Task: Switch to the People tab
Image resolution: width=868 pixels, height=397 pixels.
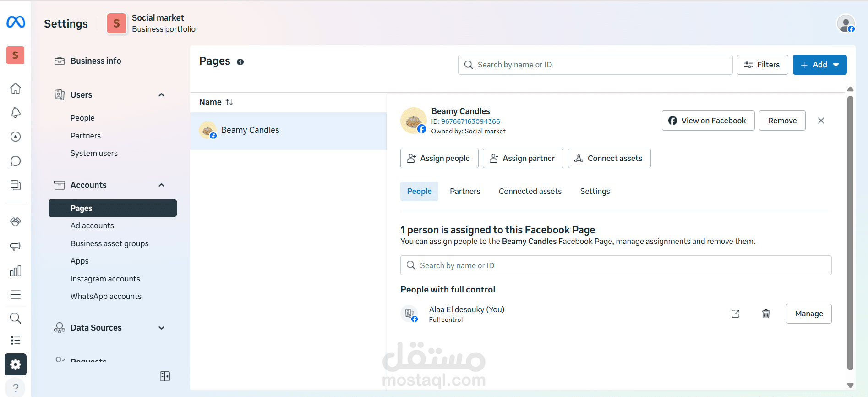Action: pyautogui.click(x=419, y=191)
